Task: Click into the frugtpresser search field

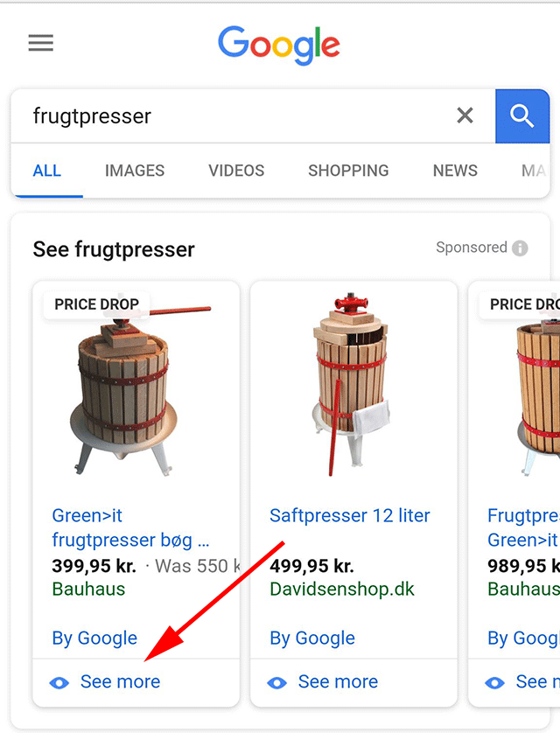Action: coord(234,116)
